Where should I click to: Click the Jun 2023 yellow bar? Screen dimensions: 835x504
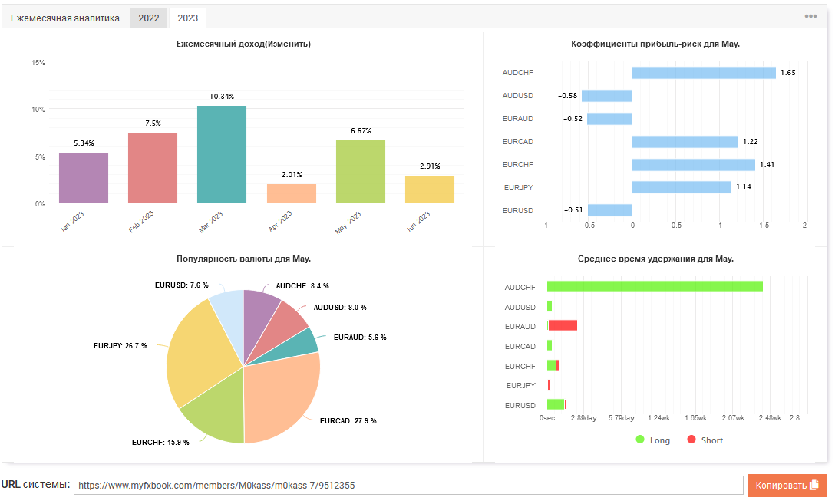(430, 189)
